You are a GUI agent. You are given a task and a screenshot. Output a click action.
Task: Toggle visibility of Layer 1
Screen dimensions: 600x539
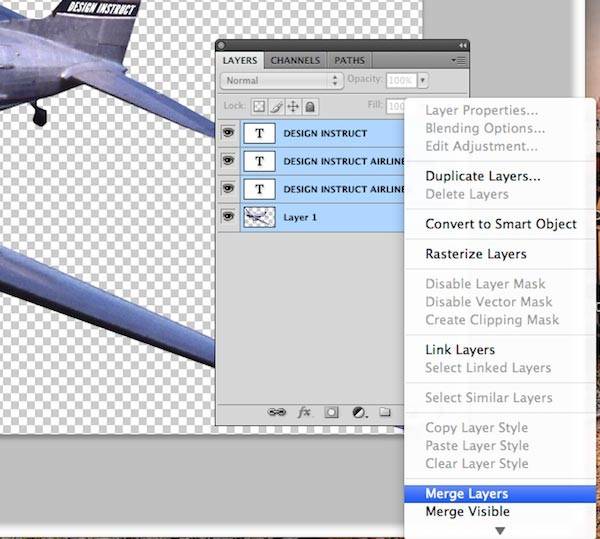228,216
